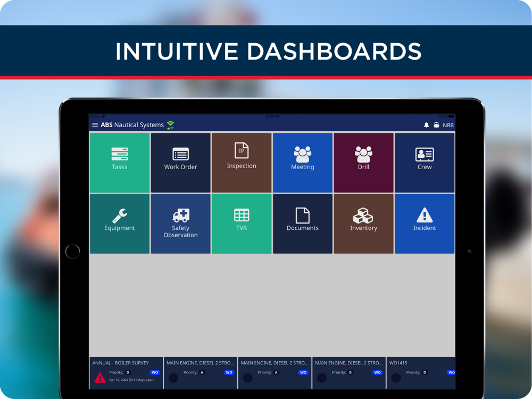
Task: Open the Safety Observation tile
Action: (180, 223)
